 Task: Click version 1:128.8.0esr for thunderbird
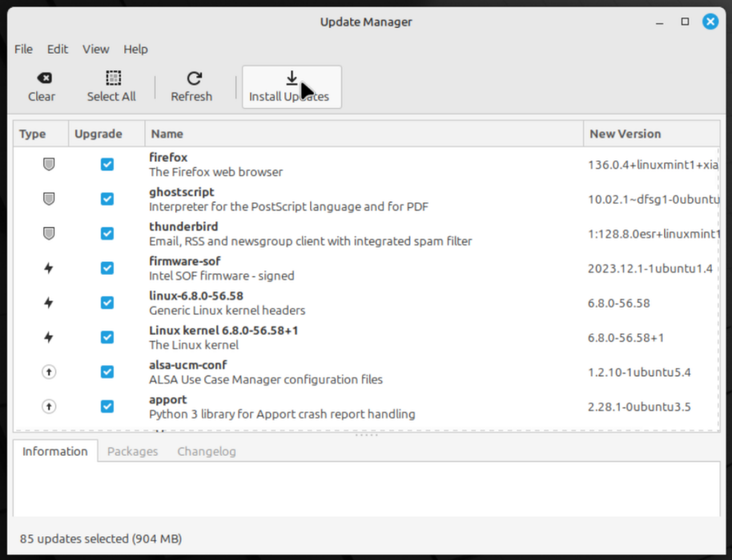point(654,234)
